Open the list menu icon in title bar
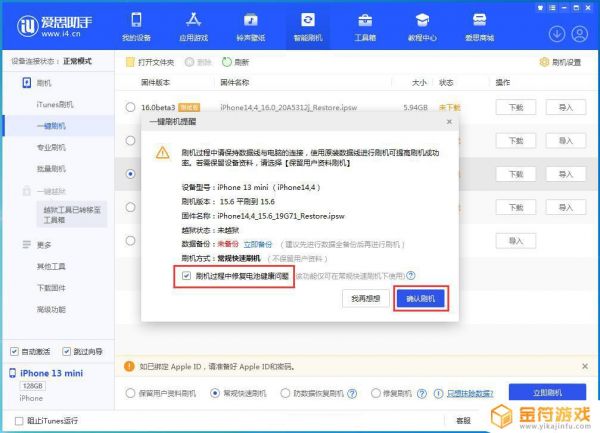The width and height of the screenshot is (600, 433). 552,8
